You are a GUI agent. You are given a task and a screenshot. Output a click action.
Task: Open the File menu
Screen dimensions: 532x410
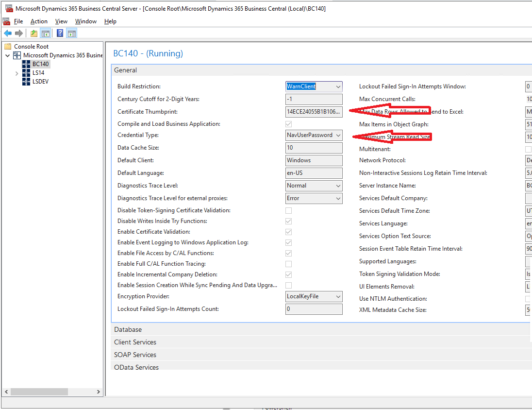[x=18, y=21]
